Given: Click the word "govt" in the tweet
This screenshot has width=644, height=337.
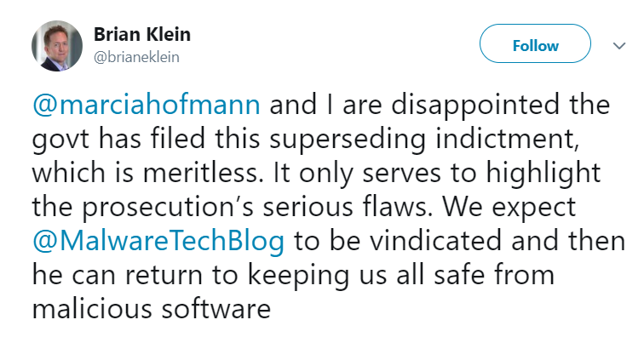Looking at the screenshot, I should (x=60, y=140).
